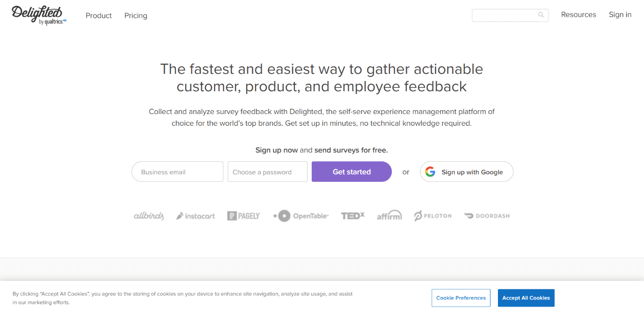Click the OpenTable brand logo
Screen dimensions: 644x315
pyautogui.click(x=301, y=216)
